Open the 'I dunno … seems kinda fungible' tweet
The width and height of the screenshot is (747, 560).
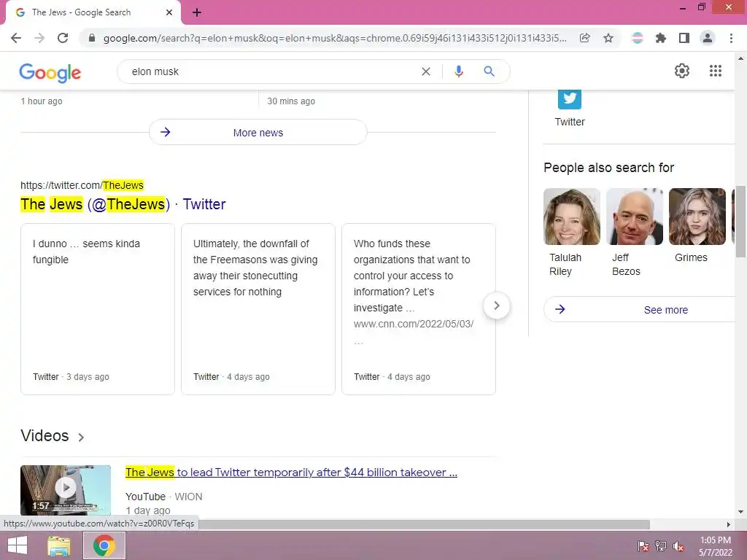coord(98,309)
